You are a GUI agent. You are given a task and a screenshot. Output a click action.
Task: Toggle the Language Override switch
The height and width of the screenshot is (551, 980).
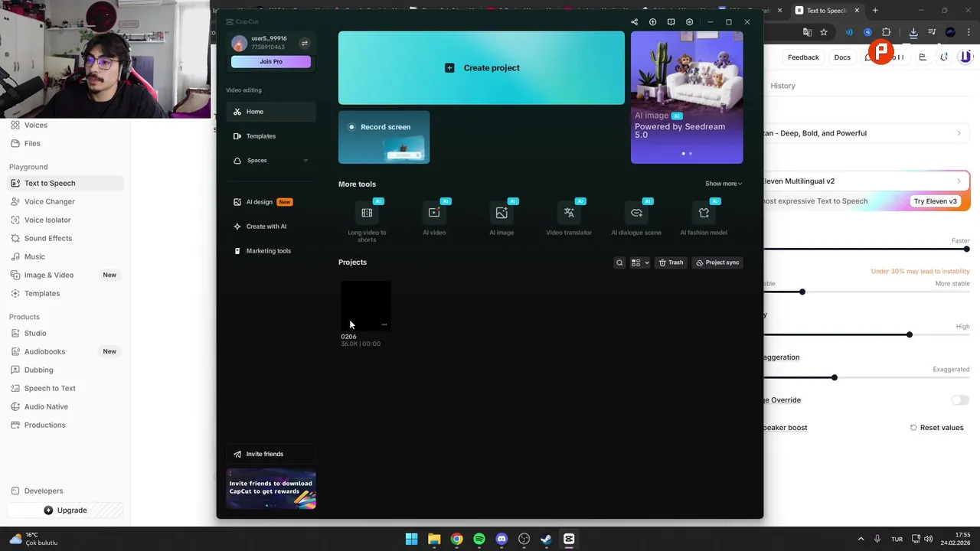pyautogui.click(x=960, y=400)
